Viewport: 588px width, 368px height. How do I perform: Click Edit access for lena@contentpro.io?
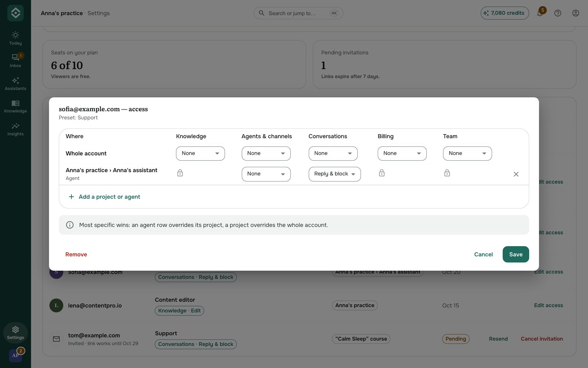point(548,305)
